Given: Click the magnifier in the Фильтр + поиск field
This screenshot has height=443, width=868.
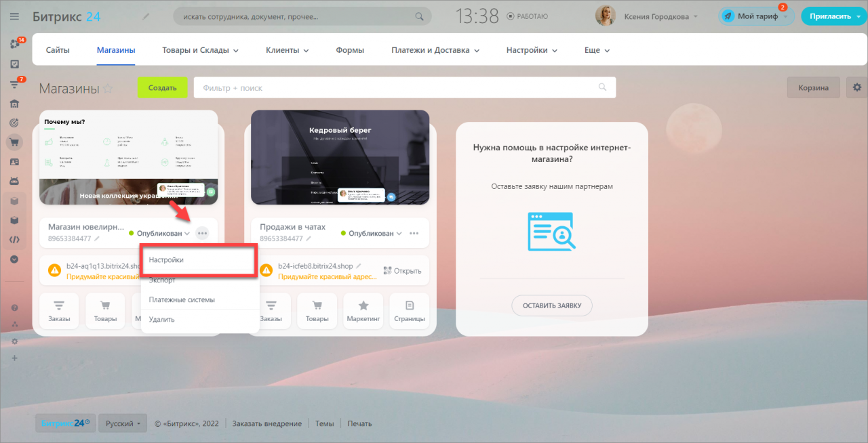Looking at the screenshot, I should [602, 87].
